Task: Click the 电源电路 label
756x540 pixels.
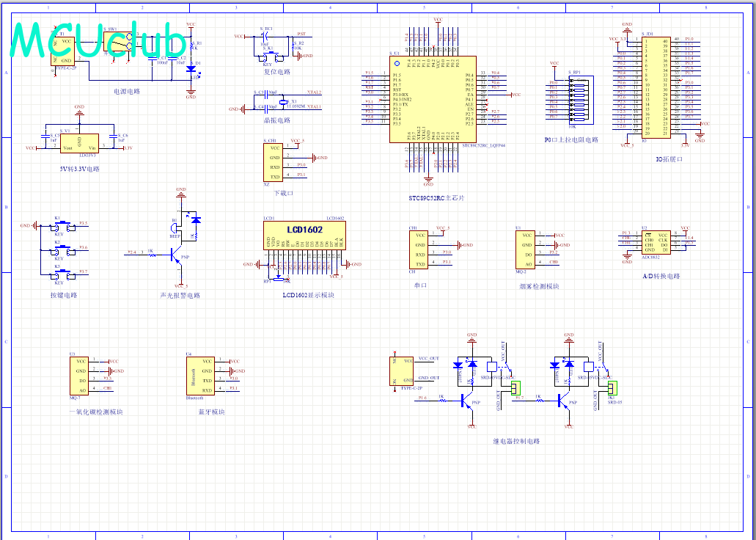Action: click(x=127, y=91)
